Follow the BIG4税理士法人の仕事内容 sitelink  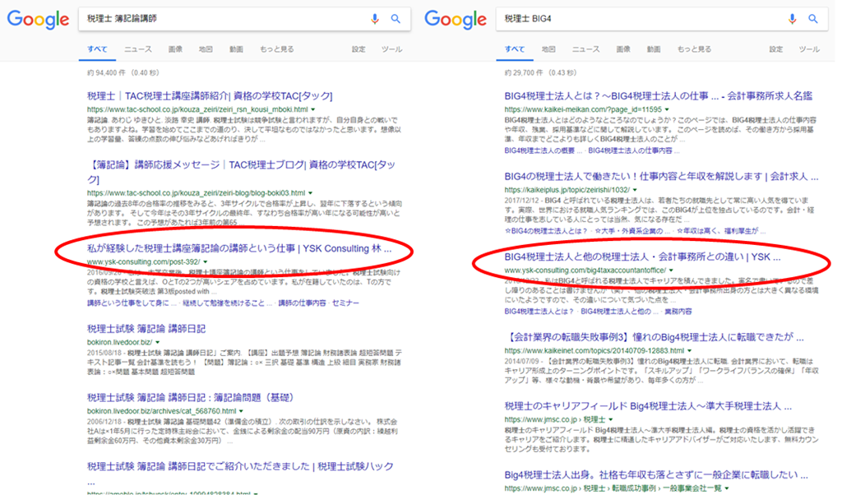[x=634, y=150]
